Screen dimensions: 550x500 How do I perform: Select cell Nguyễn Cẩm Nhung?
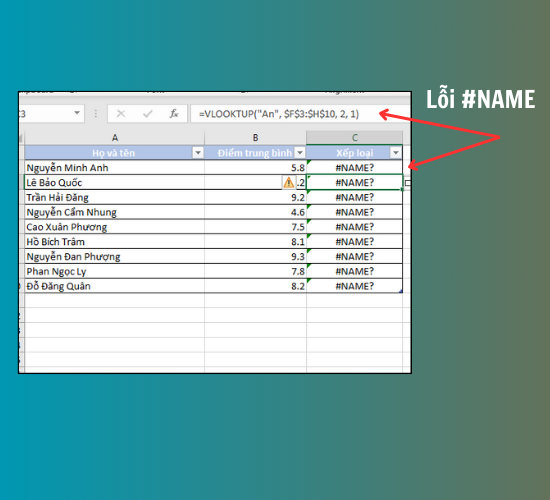tap(115, 212)
